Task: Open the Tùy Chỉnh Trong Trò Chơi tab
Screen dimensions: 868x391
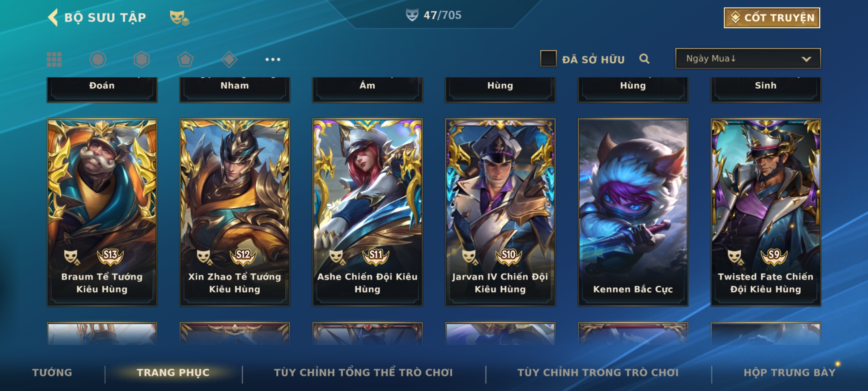Action: click(x=598, y=373)
